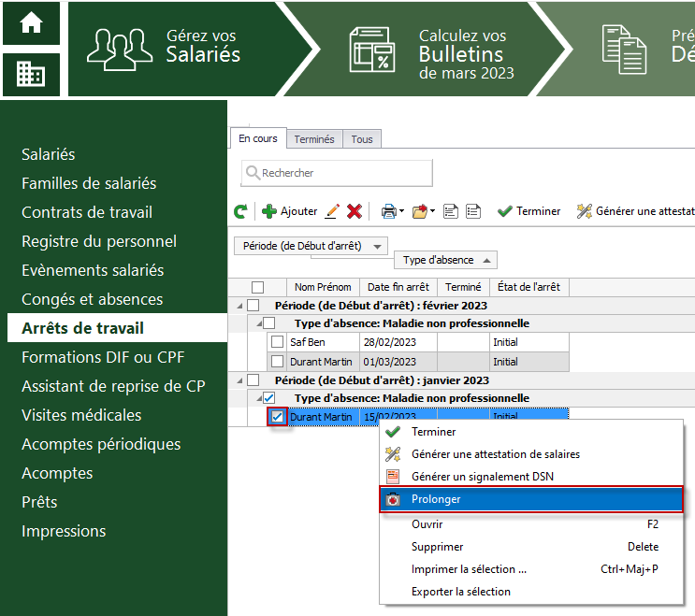695x616 pixels.
Task: Choose Supprimer in the context menu
Action: pos(531,547)
